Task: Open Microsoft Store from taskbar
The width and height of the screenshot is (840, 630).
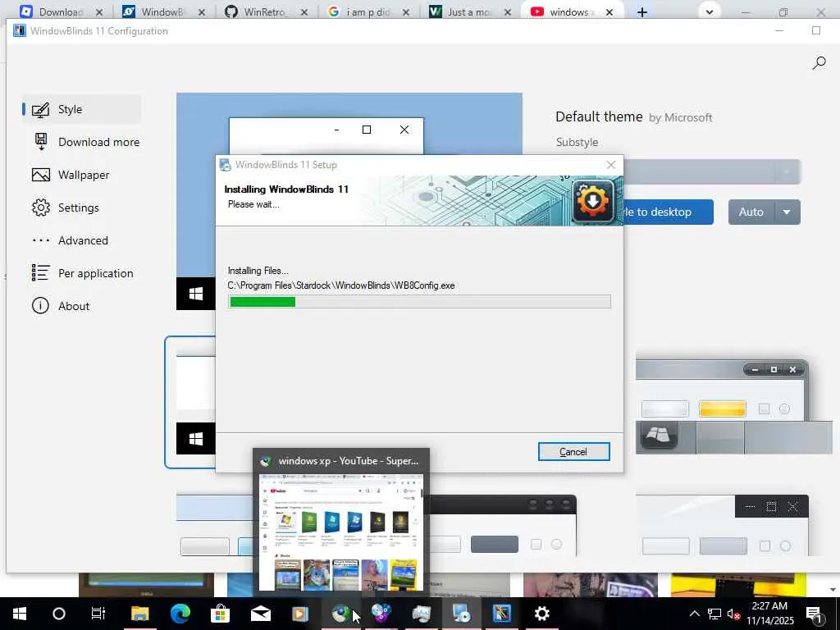Action: (220, 614)
